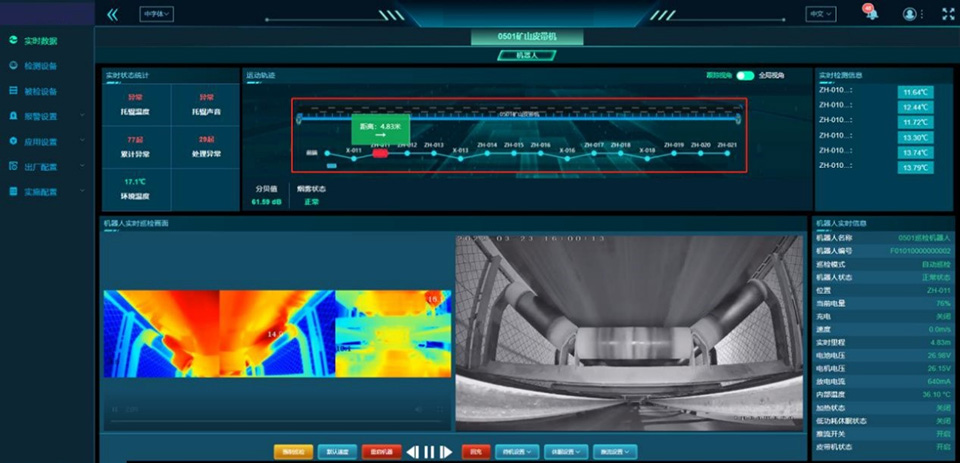960x463 pixels.
Task: Open the 中字体 font size dropdown
Action: click(156, 14)
